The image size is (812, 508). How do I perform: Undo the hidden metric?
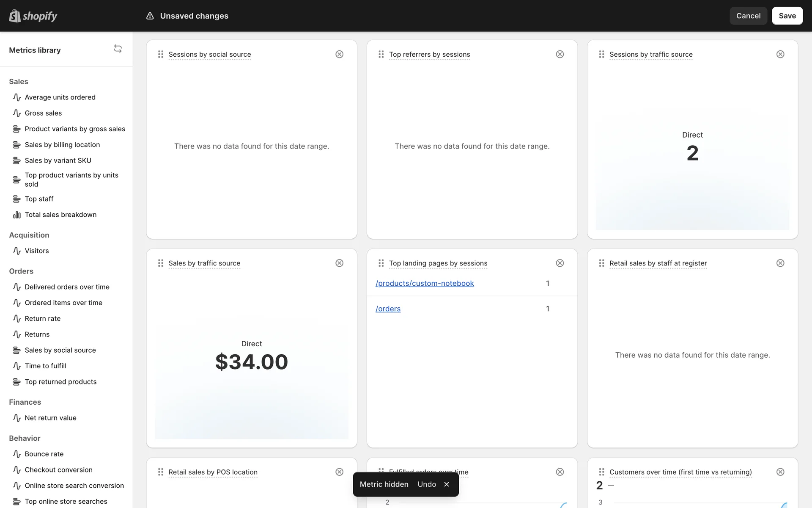pyautogui.click(x=426, y=484)
